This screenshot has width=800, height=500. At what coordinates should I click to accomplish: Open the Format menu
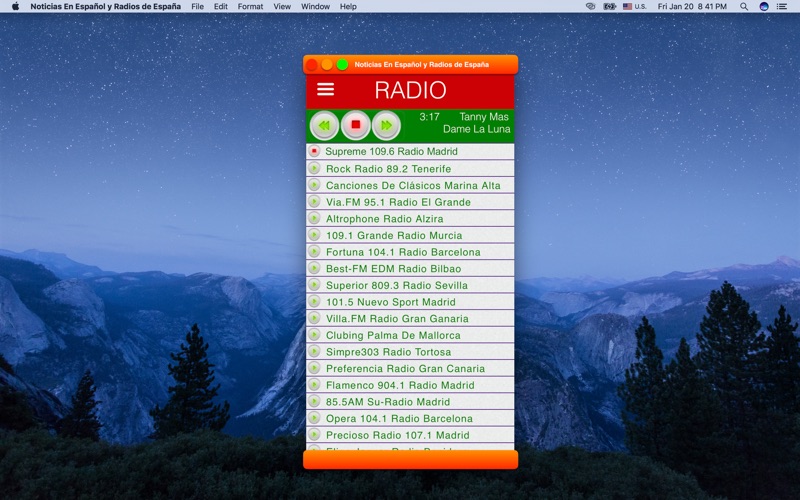251,7
